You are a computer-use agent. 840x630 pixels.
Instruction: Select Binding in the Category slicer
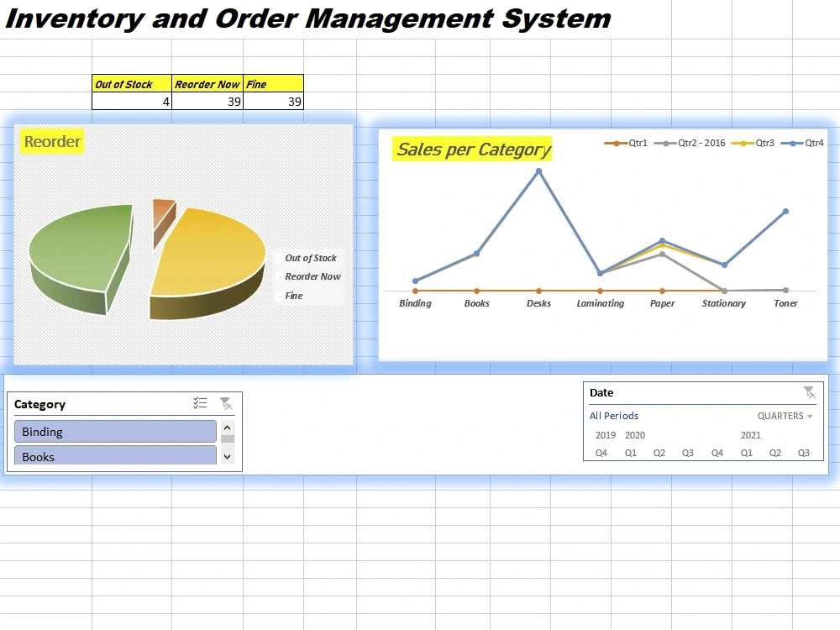pyautogui.click(x=115, y=431)
